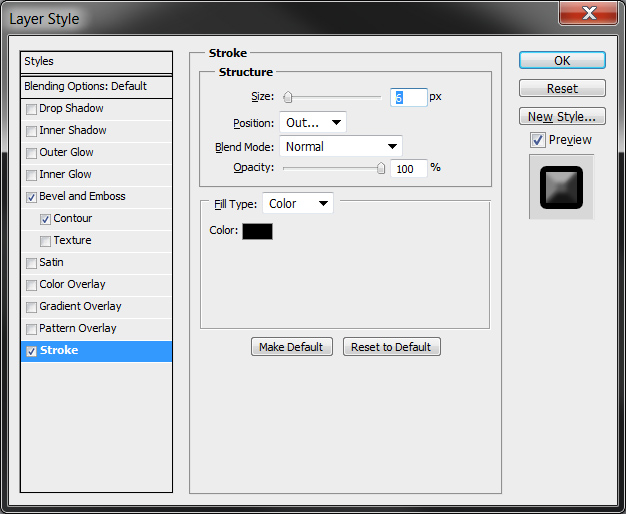626x514 pixels.
Task: Open the black stroke color swatch
Action: 257,231
